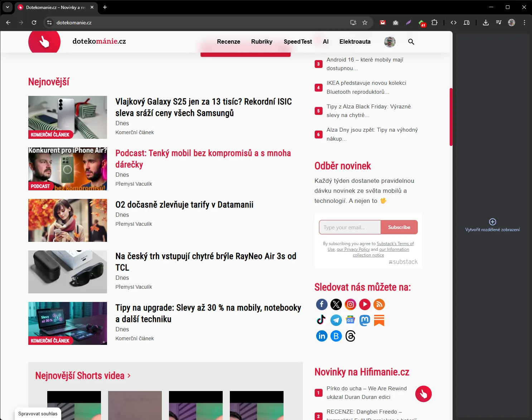Click the Instagram social icon
Image resolution: width=532 pixels, height=420 pixels.
(x=350, y=304)
